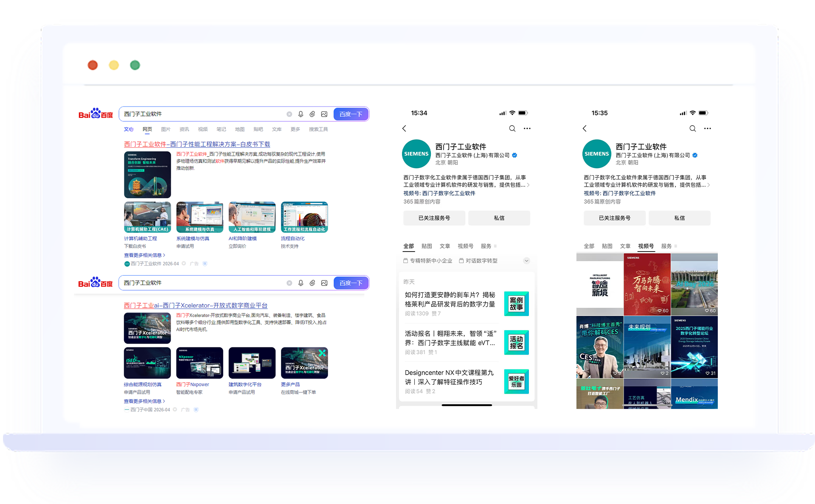
Task: Tap the SIEMENS avatar on the 15:35 phone screen
Action: pyautogui.click(x=597, y=154)
